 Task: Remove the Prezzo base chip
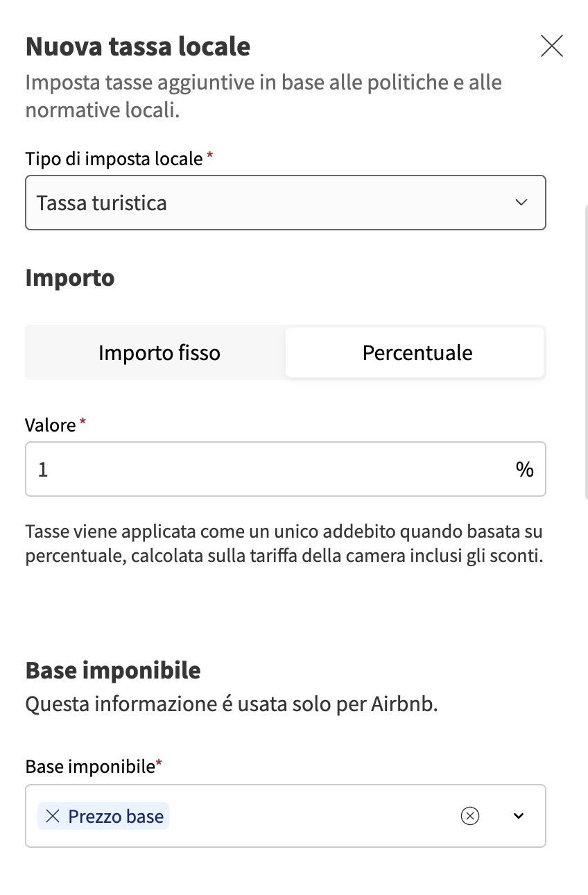pyautogui.click(x=52, y=817)
